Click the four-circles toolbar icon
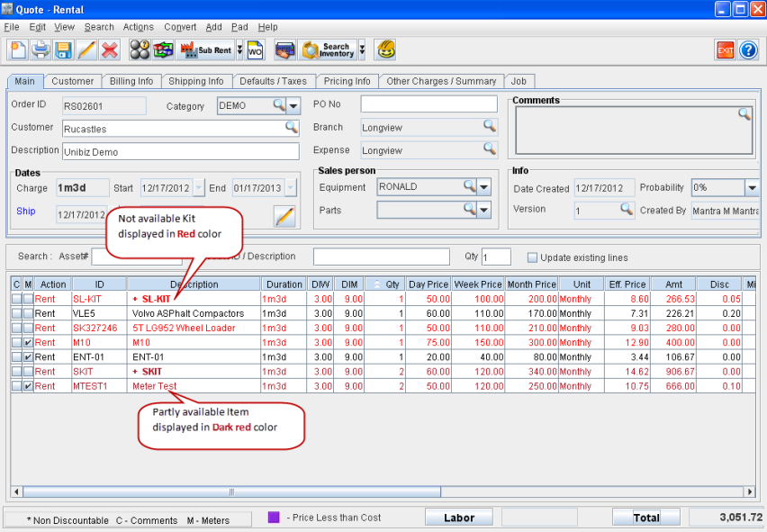The image size is (767, 532). click(140, 50)
